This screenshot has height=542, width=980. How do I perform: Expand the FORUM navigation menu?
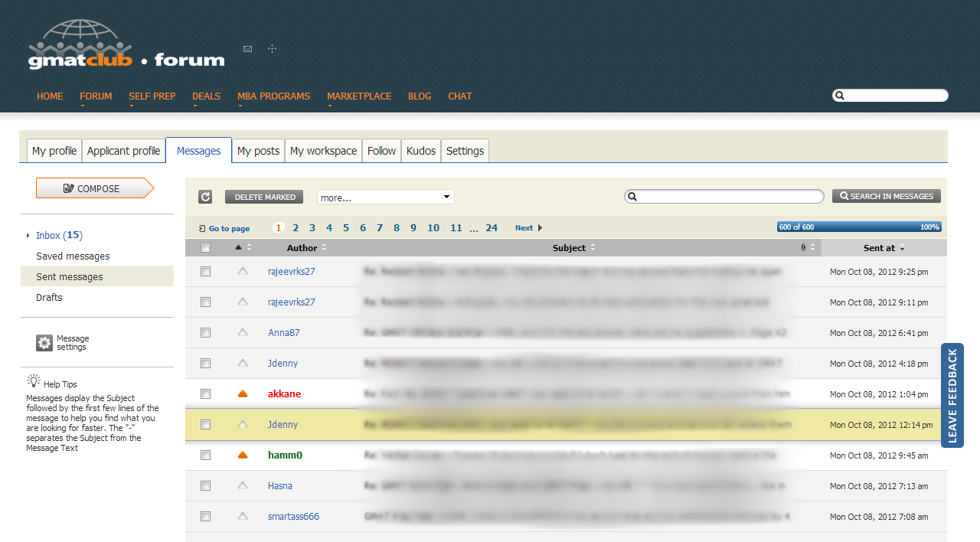pos(96,96)
